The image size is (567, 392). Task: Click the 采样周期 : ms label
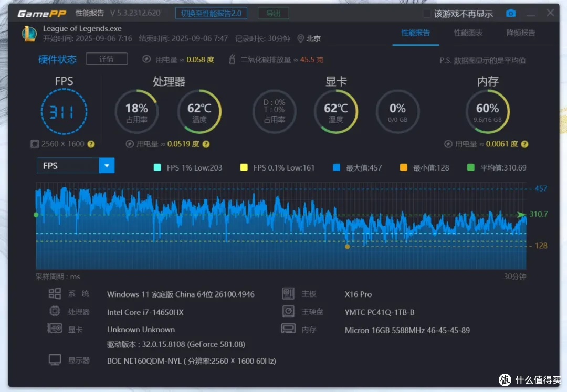pos(58,277)
